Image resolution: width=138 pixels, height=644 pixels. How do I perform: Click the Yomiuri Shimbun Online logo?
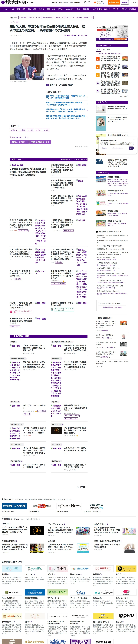click(18, 2)
